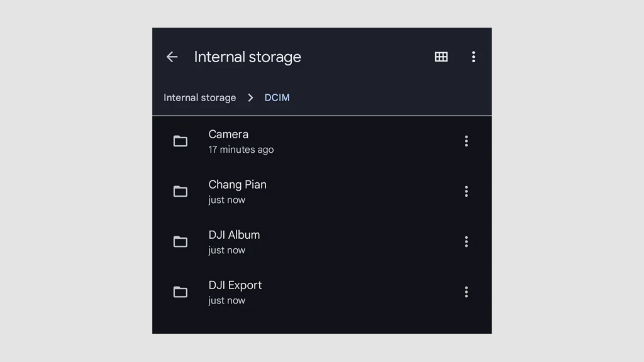Open the Chang Pian folder
Viewport: 644px width, 362px height.
(238, 184)
